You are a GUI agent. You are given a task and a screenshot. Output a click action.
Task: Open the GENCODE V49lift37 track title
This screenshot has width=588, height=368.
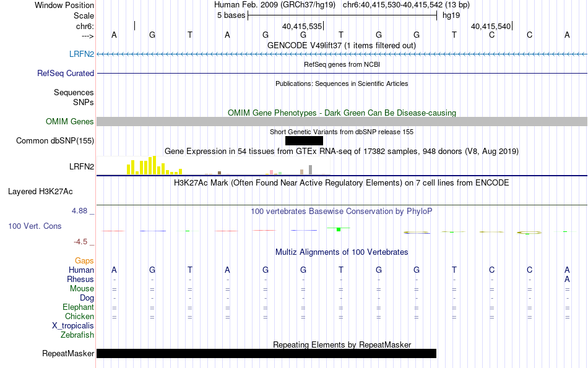click(x=342, y=45)
